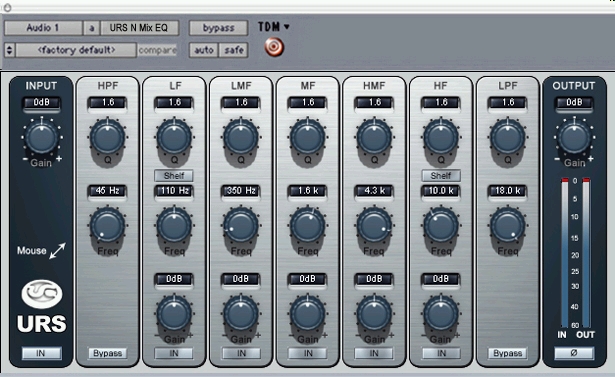Click the LF 110 Hz frequency field
This screenshot has height=377, width=615.
[x=174, y=191]
